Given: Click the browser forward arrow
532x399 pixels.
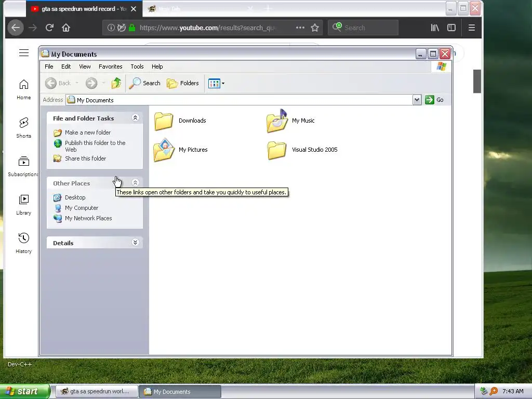Looking at the screenshot, I should click(33, 28).
